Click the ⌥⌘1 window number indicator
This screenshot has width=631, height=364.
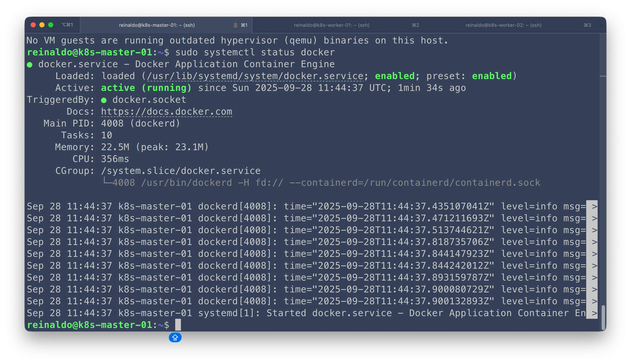coord(67,25)
